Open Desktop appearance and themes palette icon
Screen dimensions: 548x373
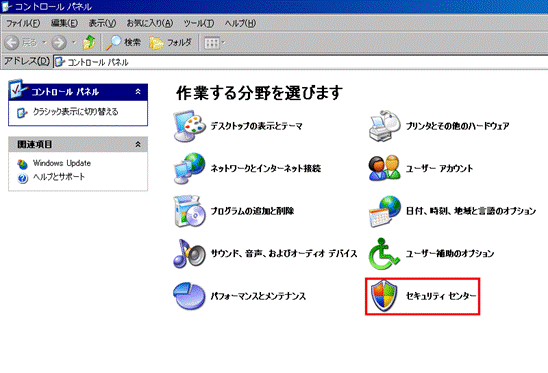tap(189, 126)
